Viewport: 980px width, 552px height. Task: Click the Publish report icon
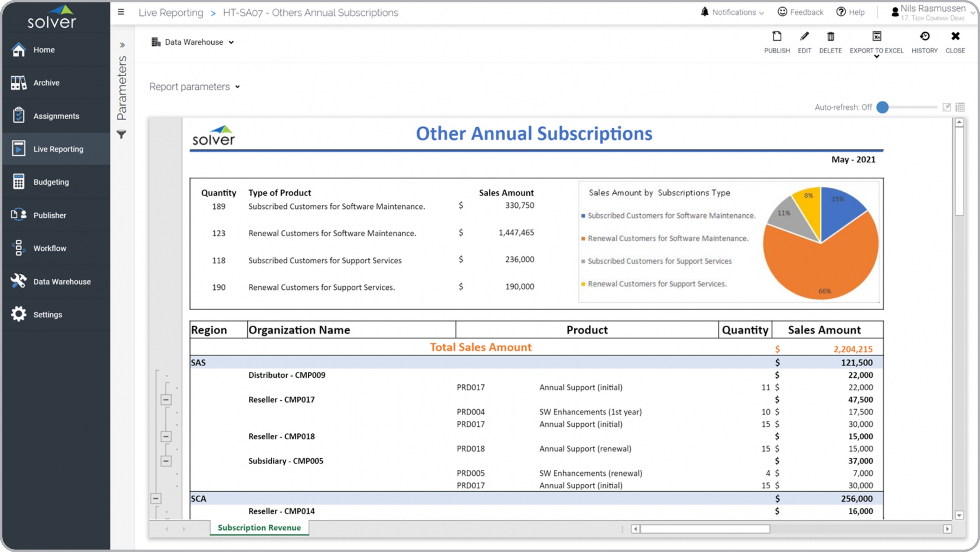coord(777,37)
